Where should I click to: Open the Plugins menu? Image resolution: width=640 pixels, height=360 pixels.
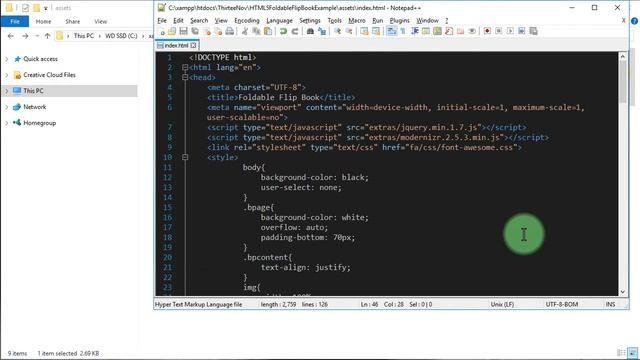pos(399,20)
